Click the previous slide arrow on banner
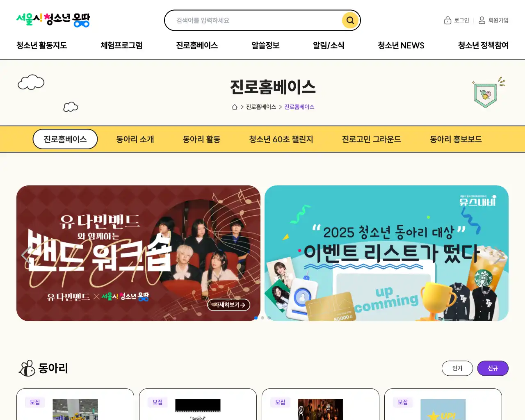The height and width of the screenshot is (420, 525). click(27, 256)
